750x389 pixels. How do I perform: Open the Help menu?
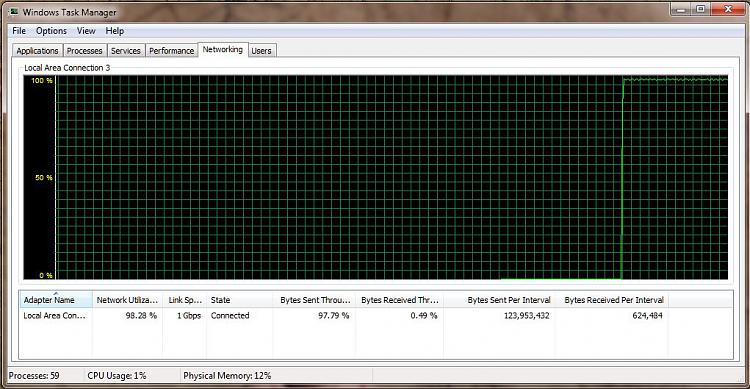tap(115, 31)
